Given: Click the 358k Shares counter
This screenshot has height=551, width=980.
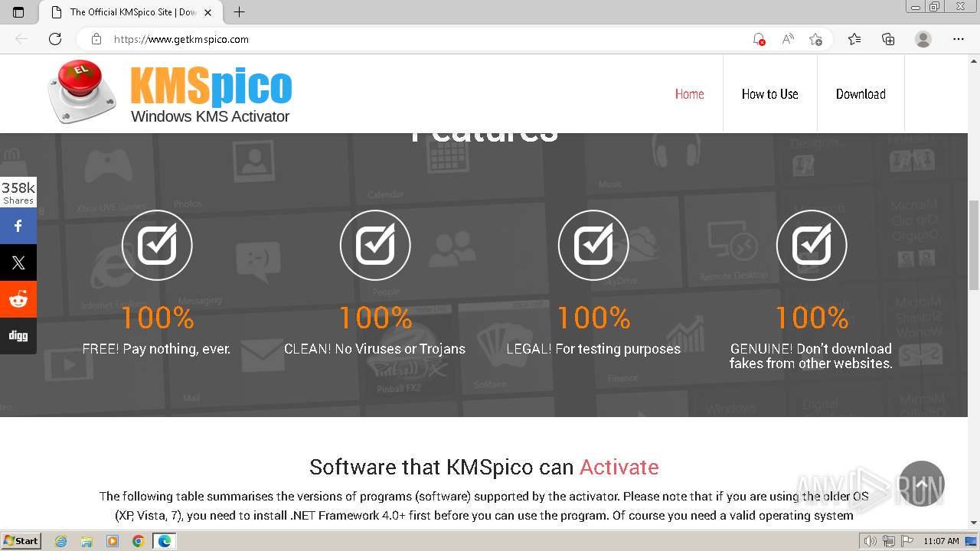Looking at the screenshot, I should point(18,192).
